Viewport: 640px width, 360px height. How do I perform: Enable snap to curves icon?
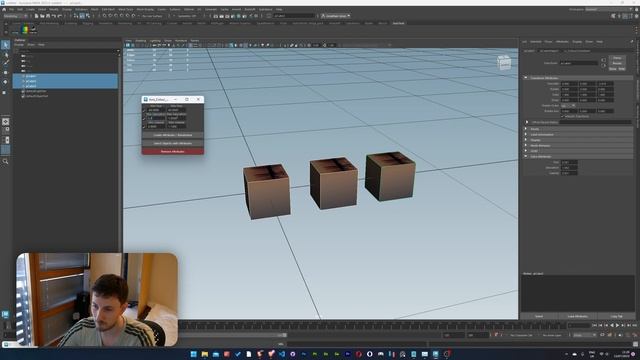[x=110, y=16]
